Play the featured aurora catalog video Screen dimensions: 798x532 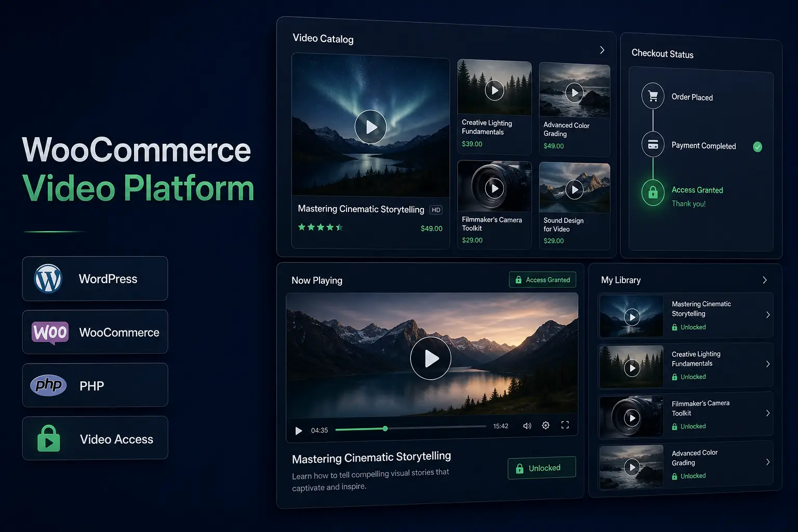[370, 127]
